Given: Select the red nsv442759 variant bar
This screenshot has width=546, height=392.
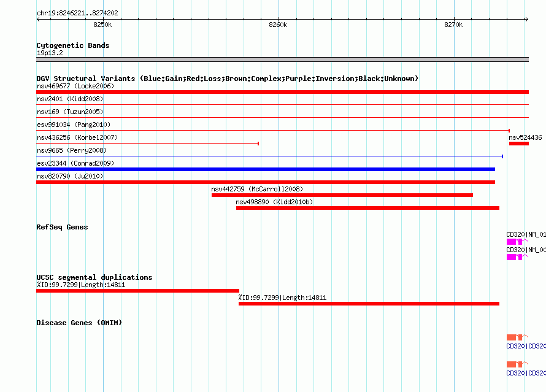Looking at the screenshot, I should [x=342, y=195].
